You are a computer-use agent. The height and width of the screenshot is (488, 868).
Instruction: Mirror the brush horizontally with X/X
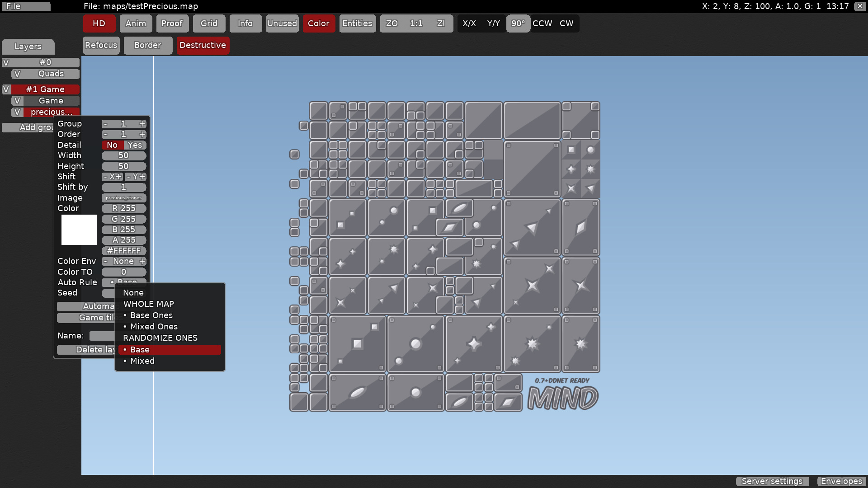click(x=470, y=23)
